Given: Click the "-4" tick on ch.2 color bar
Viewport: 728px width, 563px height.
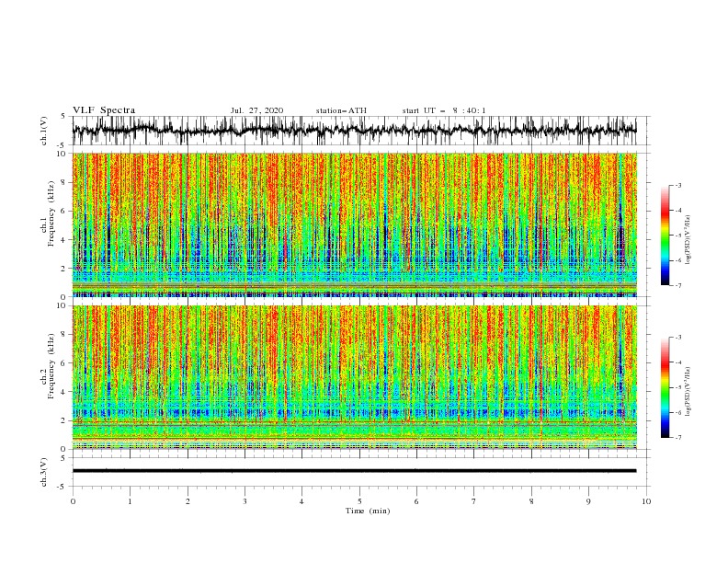Looking at the screenshot, I should tap(677, 362).
